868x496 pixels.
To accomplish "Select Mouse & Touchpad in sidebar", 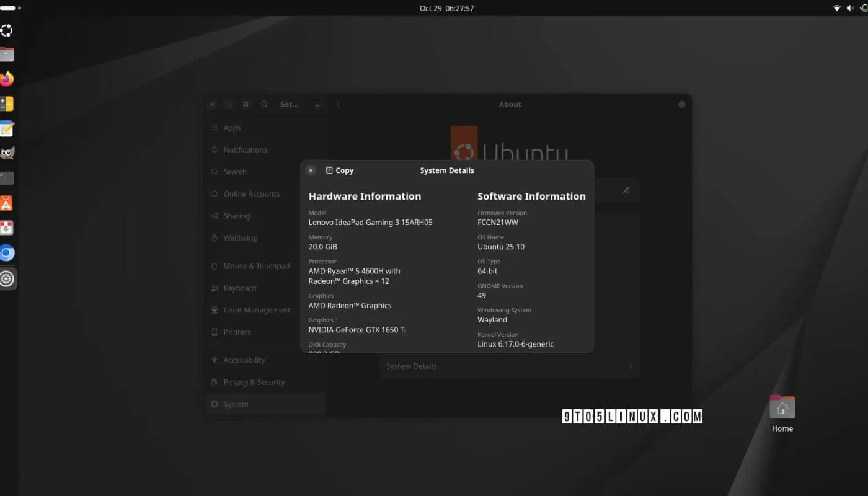I will [x=256, y=266].
